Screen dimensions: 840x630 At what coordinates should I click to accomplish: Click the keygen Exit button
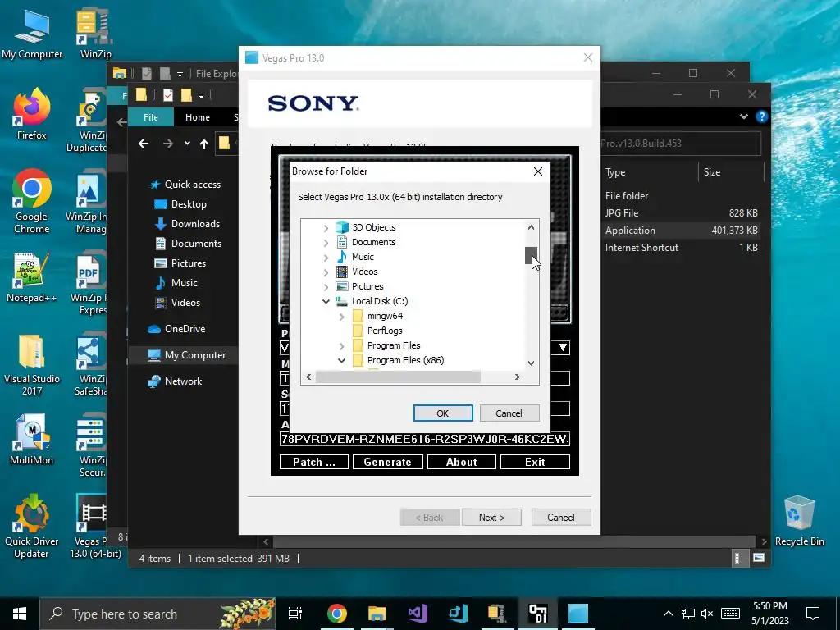coord(535,462)
